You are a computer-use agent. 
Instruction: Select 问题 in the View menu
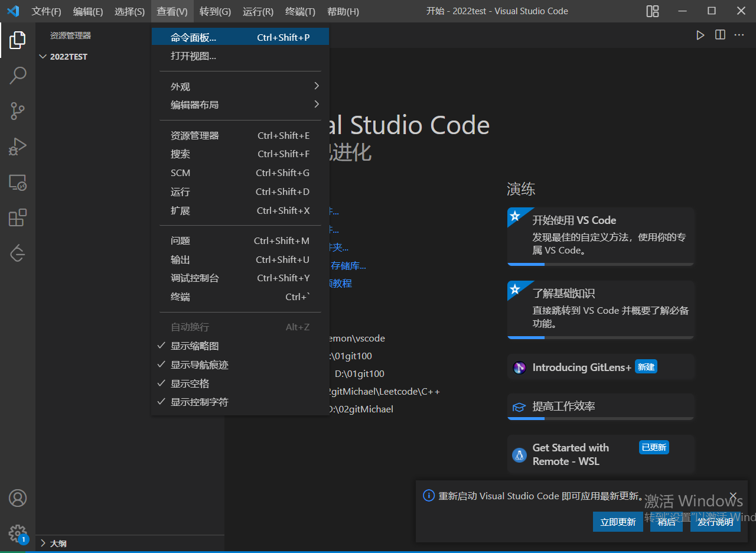click(x=240, y=241)
